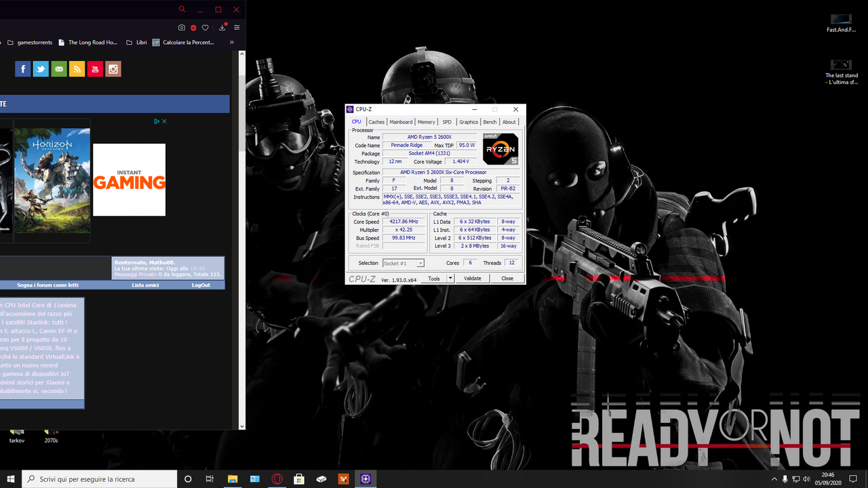Open Opera downloads icon with red badge
The image size is (868, 488).
[222, 27]
